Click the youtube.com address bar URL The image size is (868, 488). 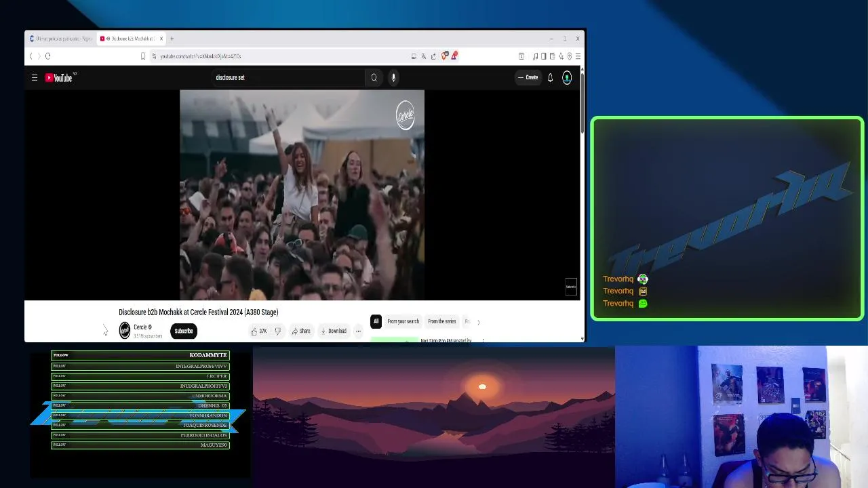point(201,56)
